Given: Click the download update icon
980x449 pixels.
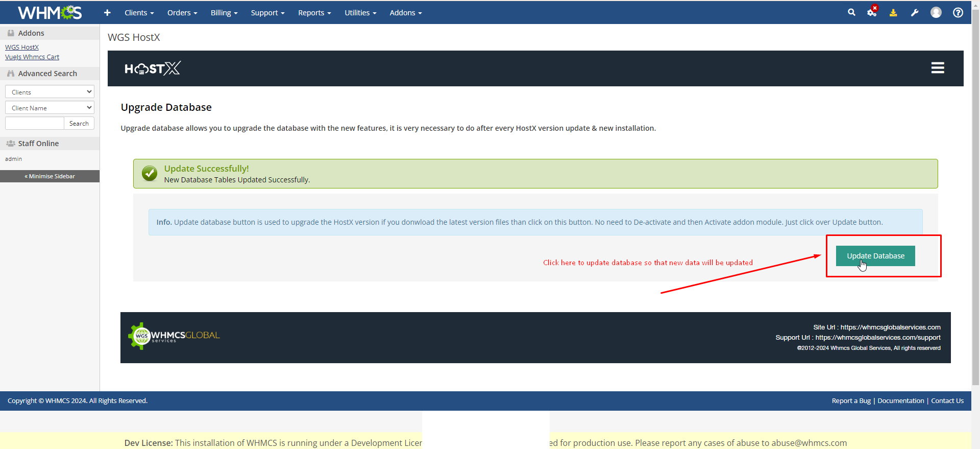Looking at the screenshot, I should click(893, 13).
